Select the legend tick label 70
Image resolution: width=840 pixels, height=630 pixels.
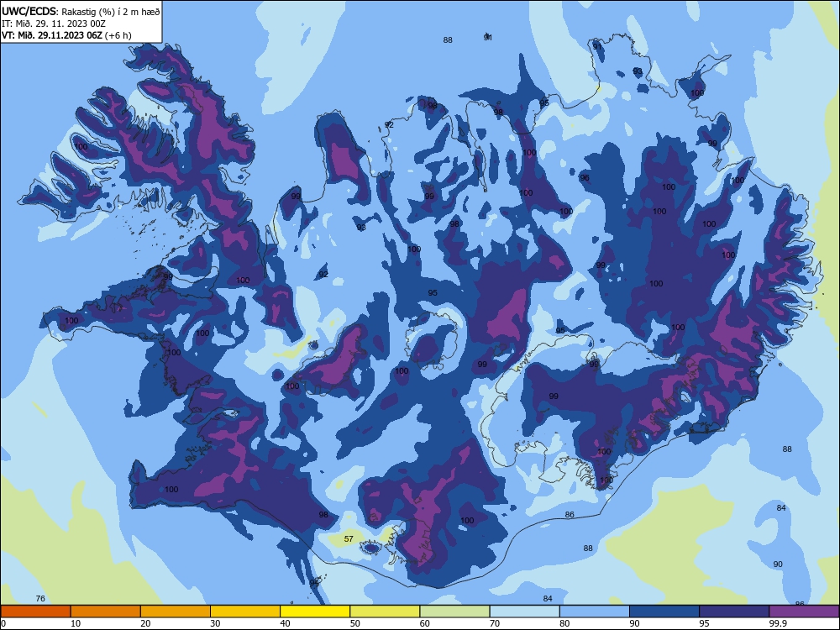[495, 623]
